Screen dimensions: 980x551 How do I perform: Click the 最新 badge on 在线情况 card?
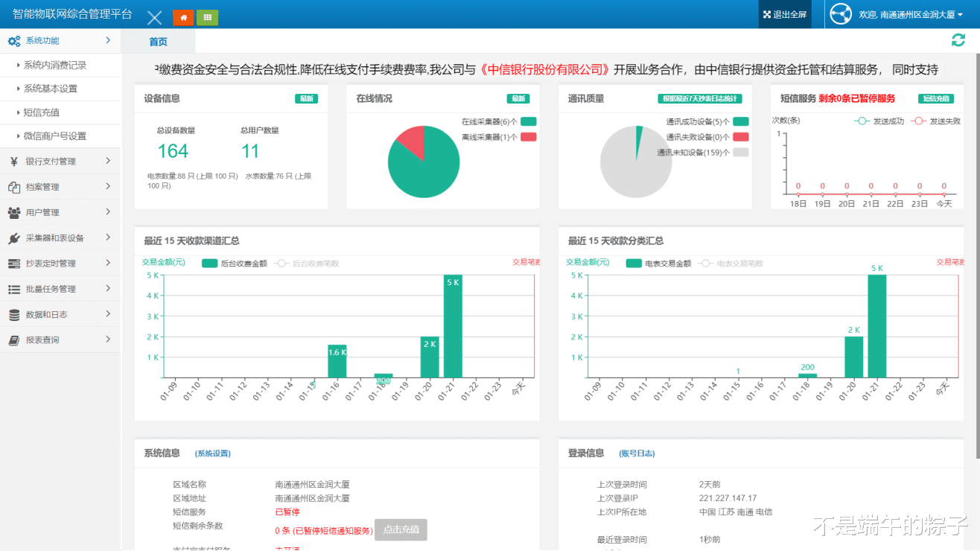click(518, 98)
